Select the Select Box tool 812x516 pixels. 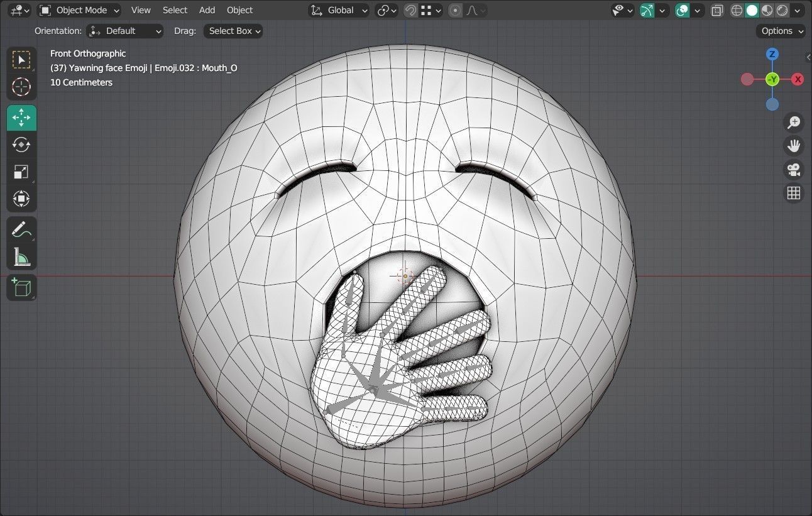click(x=21, y=60)
